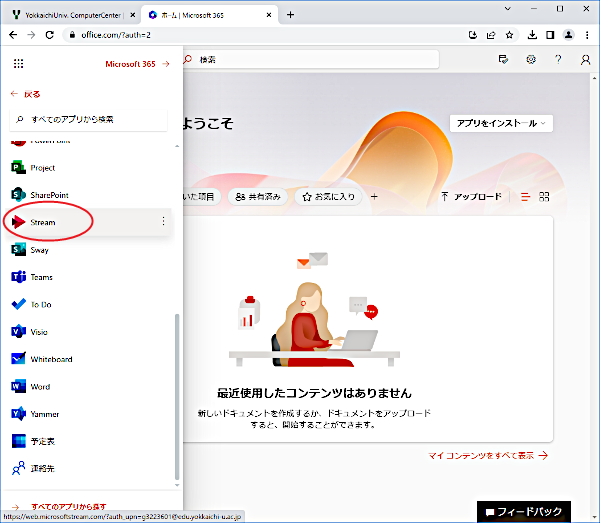
Task: Open a new browser tab
Action: (x=290, y=15)
